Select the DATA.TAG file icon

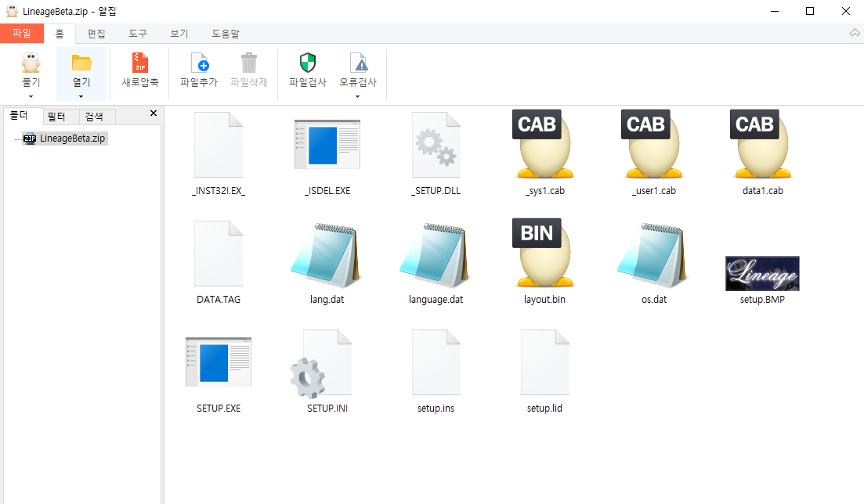(x=219, y=254)
